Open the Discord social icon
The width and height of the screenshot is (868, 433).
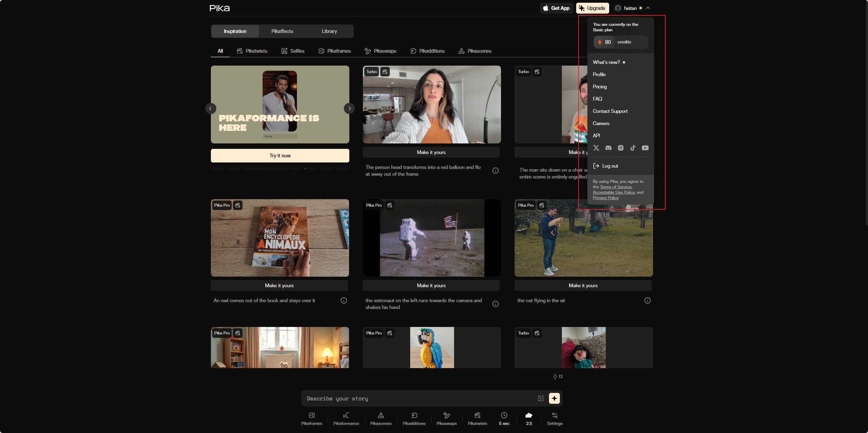tap(608, 148)
